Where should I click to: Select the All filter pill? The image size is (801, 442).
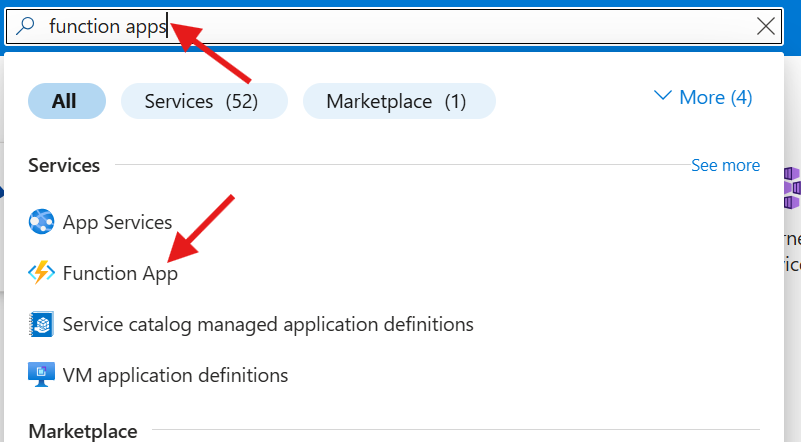coord(66,101)
